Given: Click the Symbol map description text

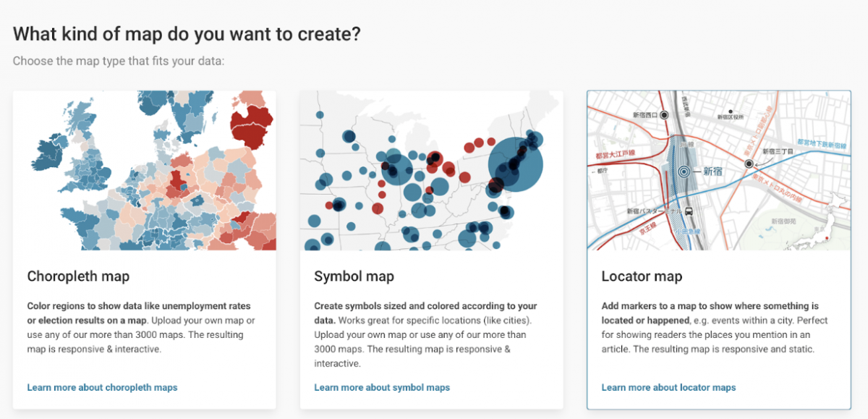Looking at the screenshot, I should point(427,334).
